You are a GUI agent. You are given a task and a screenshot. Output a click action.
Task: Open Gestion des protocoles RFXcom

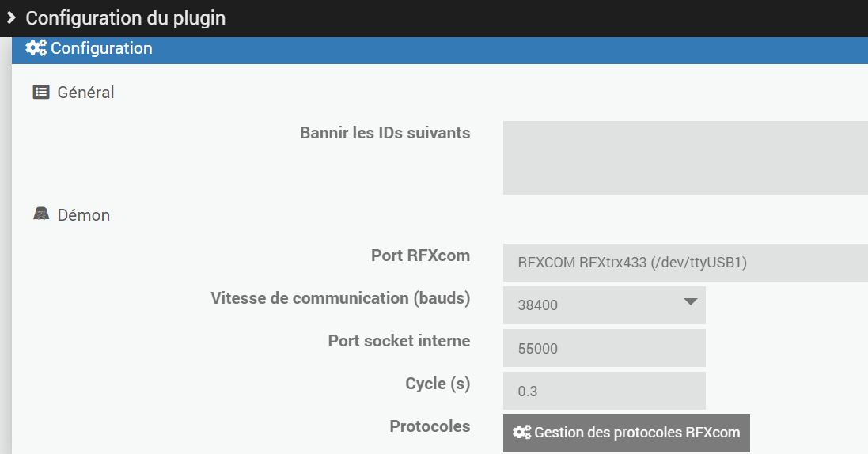click(x=626, y=433)
